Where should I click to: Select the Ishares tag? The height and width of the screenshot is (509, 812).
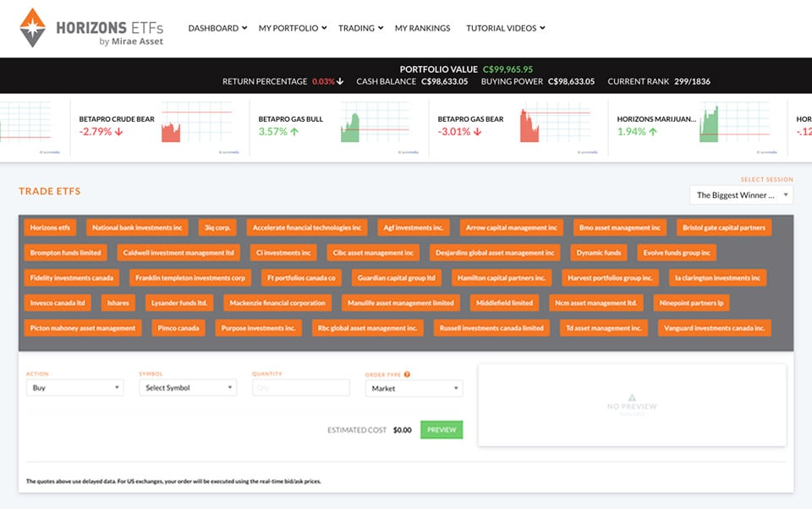tap(118, 303)
